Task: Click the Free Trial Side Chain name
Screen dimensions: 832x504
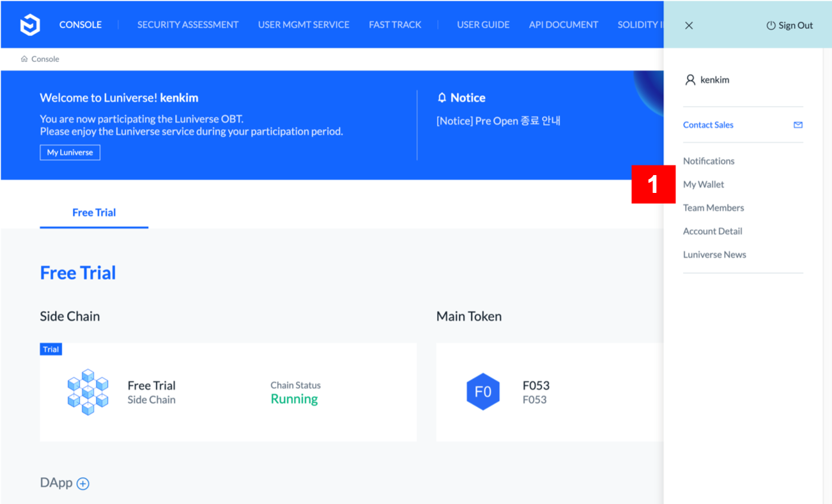Action: (151, 386)
